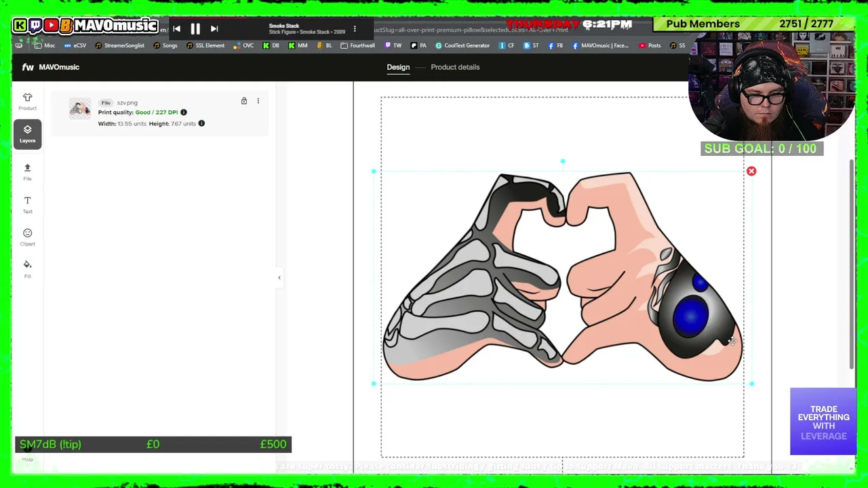Open the eCSV bookmark

pyautogui.click(x=75, y=45)
